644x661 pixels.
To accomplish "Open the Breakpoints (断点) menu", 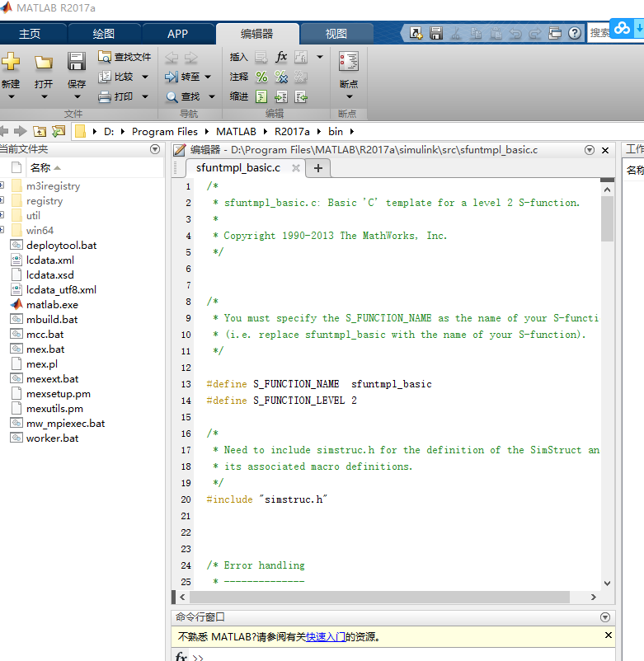I will point(349,84).
